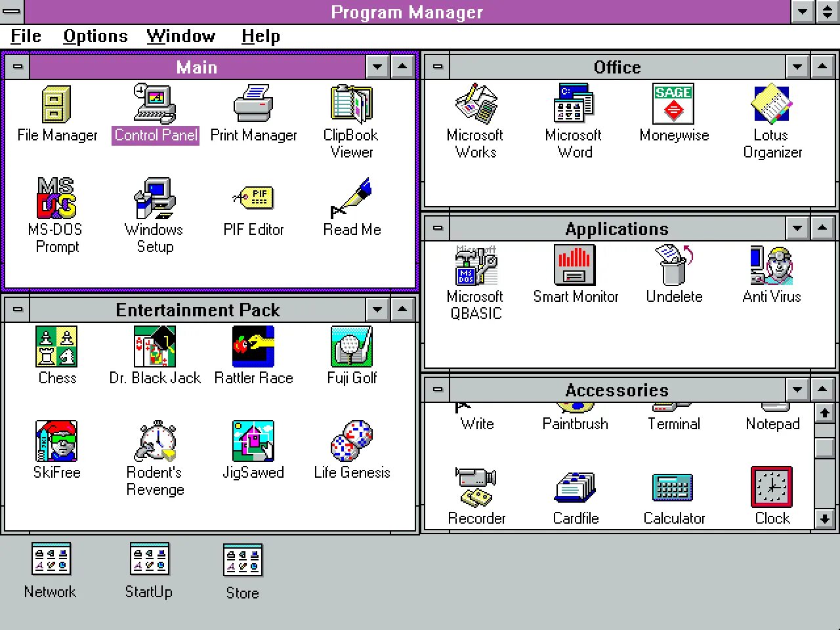Minimize the Main group window
840x630 pixels.
coord(377,66)
